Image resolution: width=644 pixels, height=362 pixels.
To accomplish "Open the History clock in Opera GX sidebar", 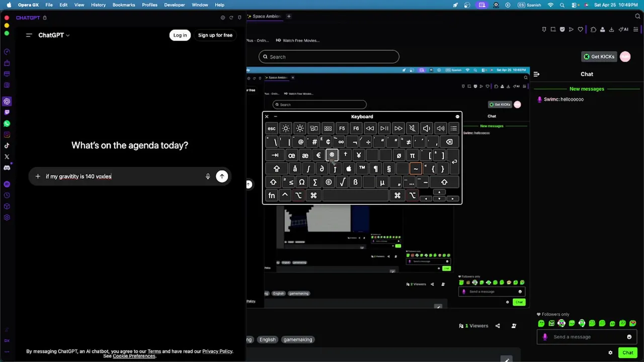I will click(7, 196).
